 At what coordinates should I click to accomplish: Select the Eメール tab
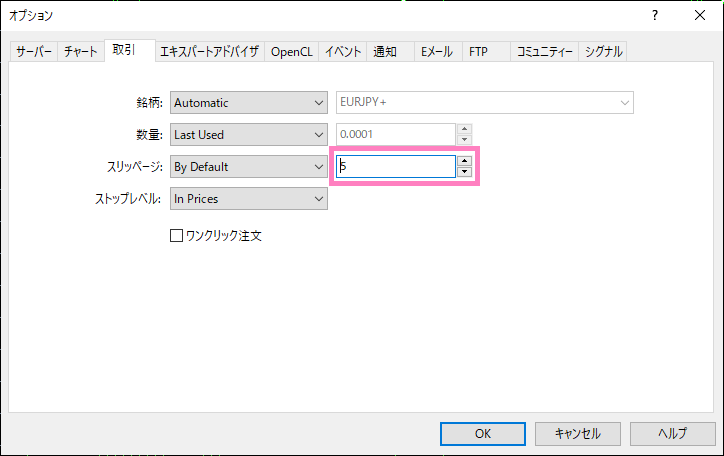pyautogui.click(x=437, y=52)
